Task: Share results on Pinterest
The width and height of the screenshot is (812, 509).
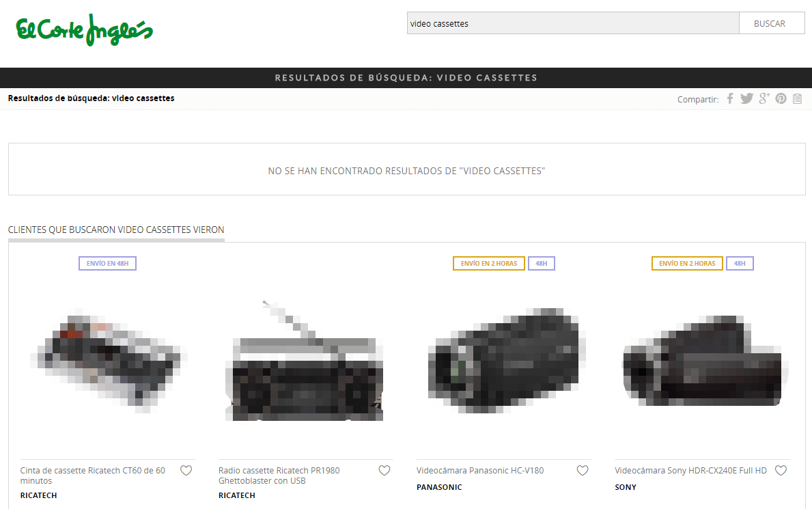Action: [x=781, y=98]
